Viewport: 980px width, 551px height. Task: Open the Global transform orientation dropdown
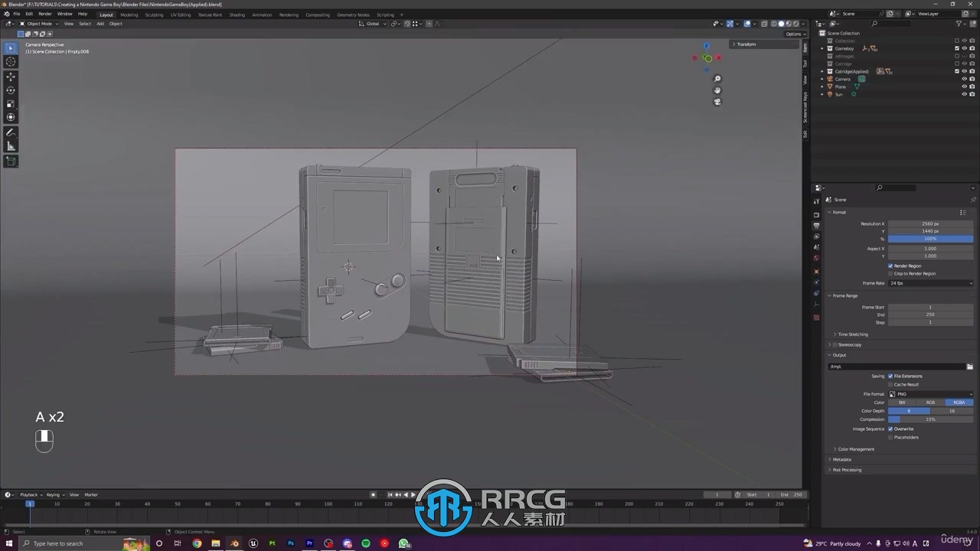[373, 24]
